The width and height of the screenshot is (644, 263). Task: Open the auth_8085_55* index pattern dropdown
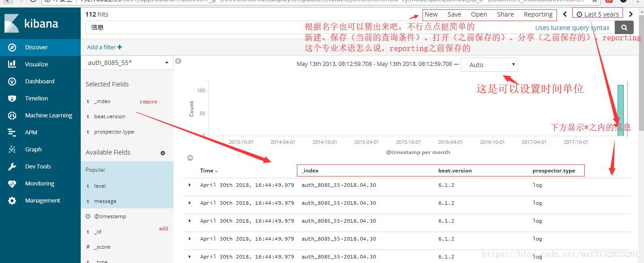click(x=127, y=63)
